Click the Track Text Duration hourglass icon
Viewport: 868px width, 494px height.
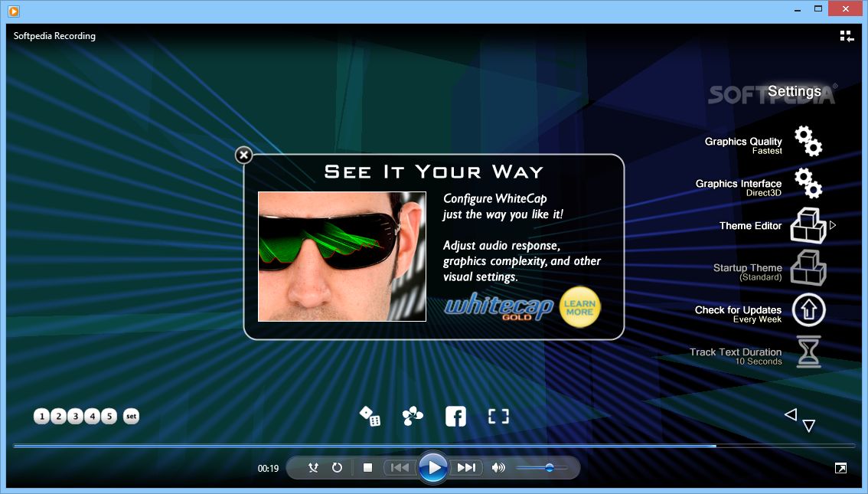click(x=808, y=352)
